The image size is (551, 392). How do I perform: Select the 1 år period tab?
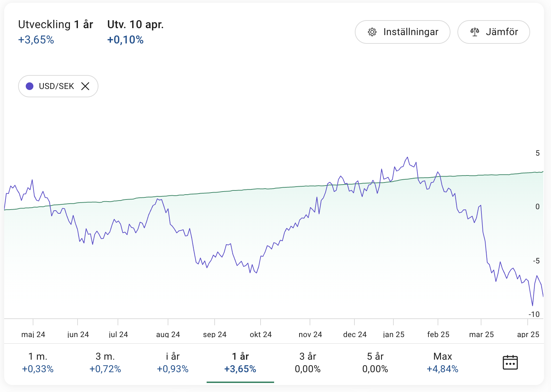click(240, 362)
